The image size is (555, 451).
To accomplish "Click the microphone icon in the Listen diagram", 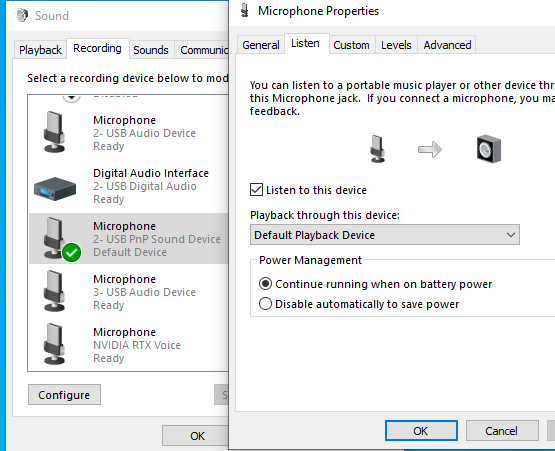I will point(377,149).
